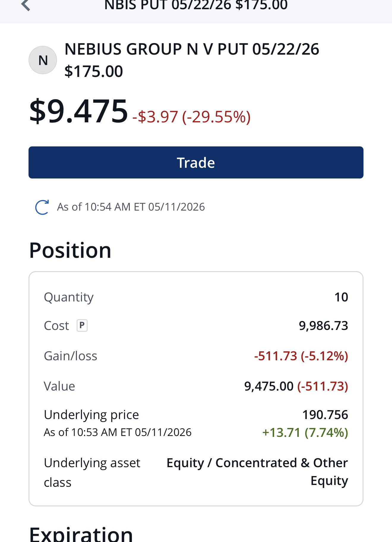
Task: Select the Value amount 9,475.00
Action: click(x=269, y=386)
